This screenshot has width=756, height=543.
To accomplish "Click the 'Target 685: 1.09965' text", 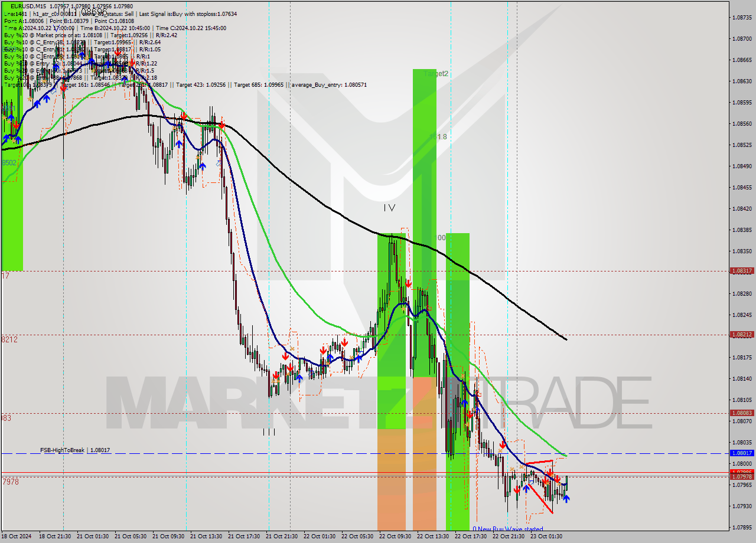I will 259,84.
